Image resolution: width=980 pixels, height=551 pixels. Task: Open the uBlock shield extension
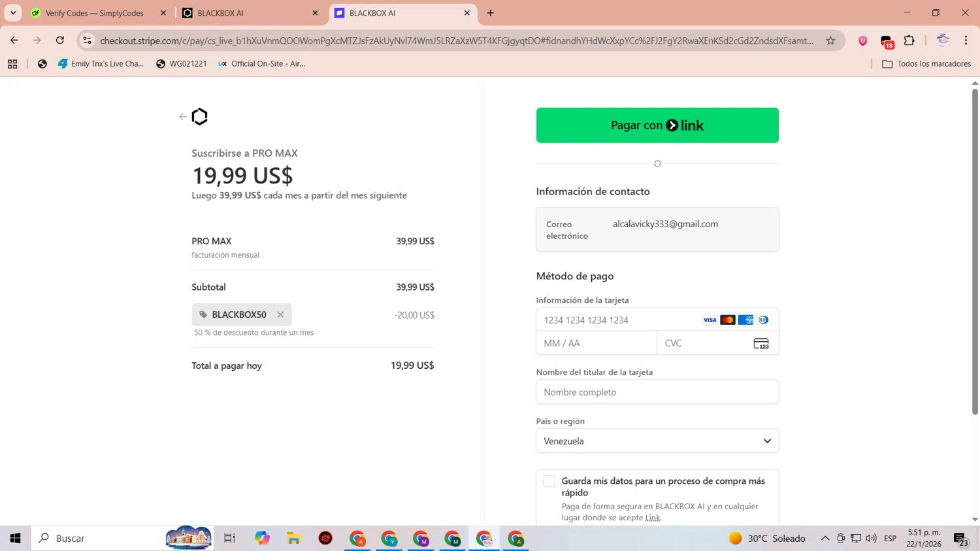pyautogui.click(x=863, y=40)
